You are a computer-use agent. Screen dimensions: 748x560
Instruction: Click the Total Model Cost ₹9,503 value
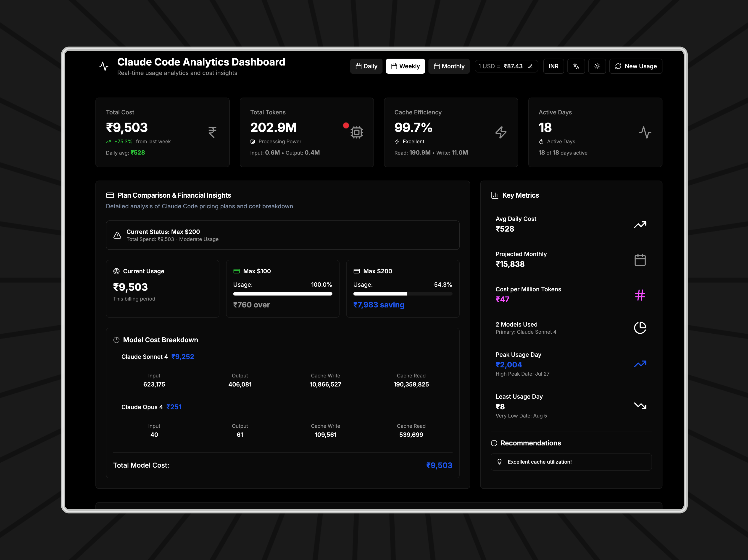point(439,465)
